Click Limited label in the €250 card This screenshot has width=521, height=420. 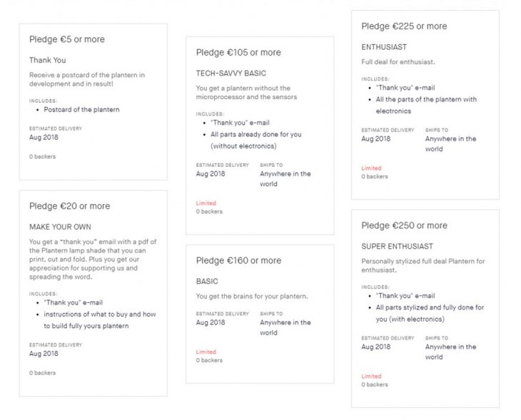(x=371, y=377)
